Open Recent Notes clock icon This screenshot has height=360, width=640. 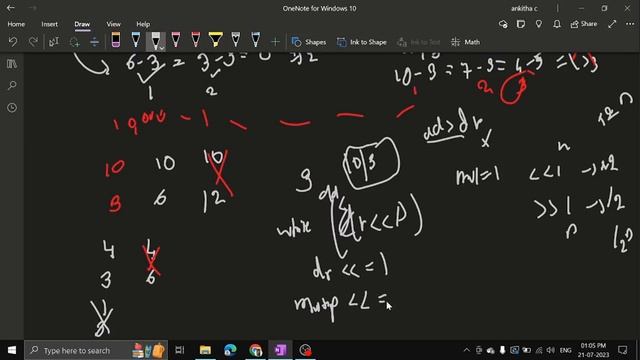coord(12,107)
